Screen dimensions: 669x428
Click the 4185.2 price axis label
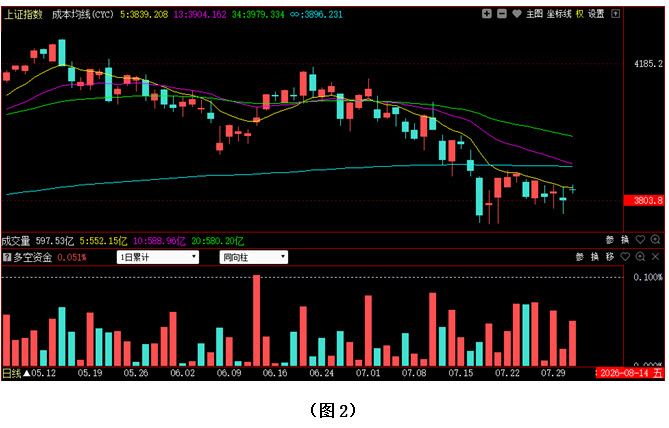(x=649, y=64)
